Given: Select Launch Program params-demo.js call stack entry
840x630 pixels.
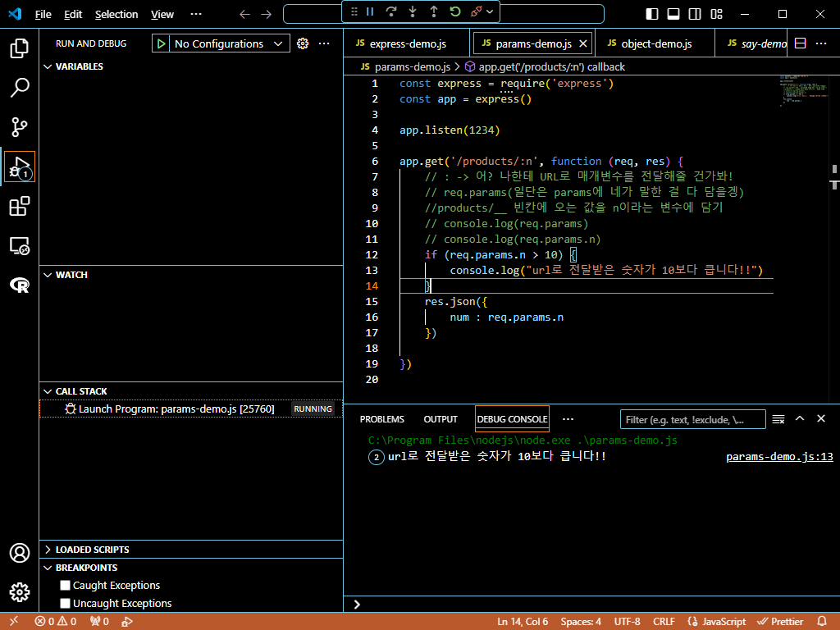Looking at the screenshot, I should [x=190, y=409].
